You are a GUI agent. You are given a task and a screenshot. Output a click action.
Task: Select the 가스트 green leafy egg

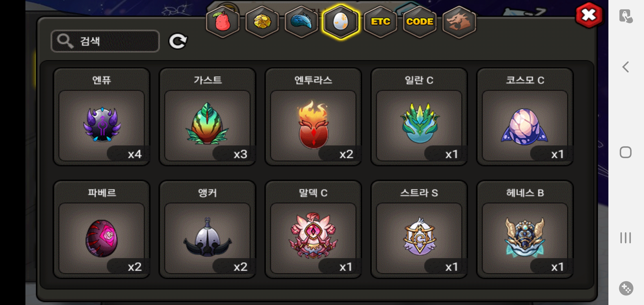[208, 117]
